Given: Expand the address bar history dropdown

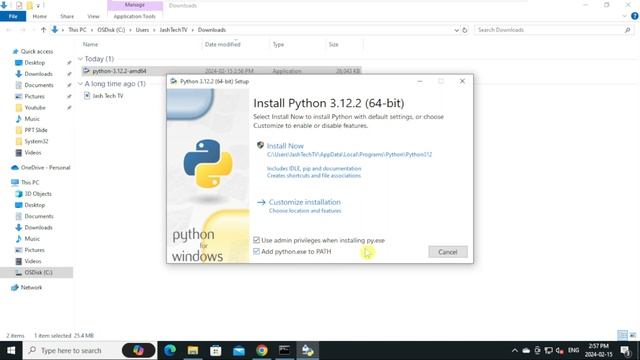Looking at the screenshot, I should pyautogui.click(x=456, y=30).
